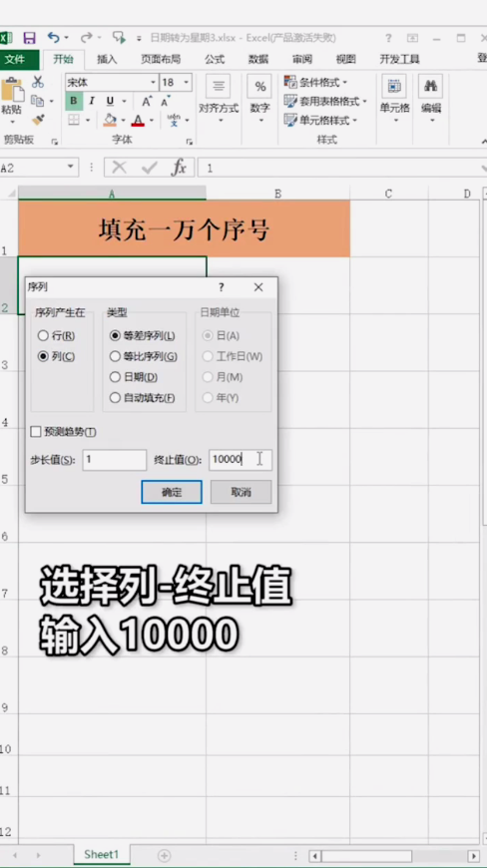Select the Sheet1 sheet tab
The width and height of the screenshot is (487, 868).
click(x=101, y=855)
